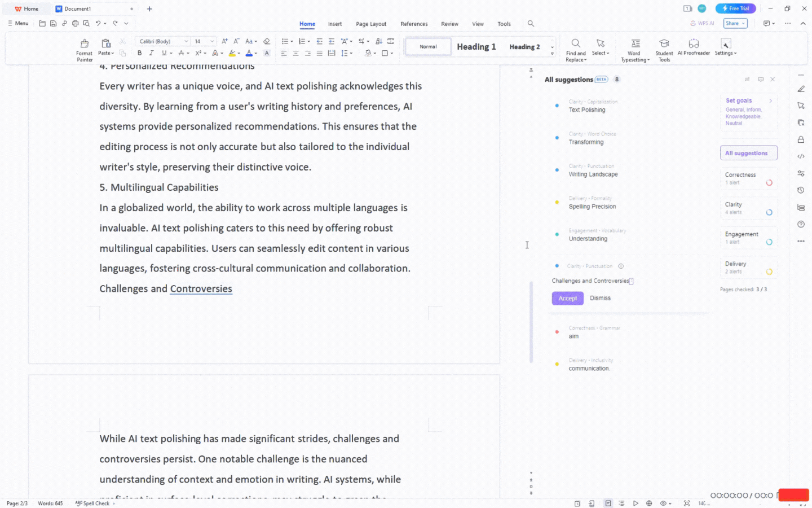Screen dimensions: 812x508
Task: Accept the Challenges and Controversies suggestion
Action: click(567, 298)
